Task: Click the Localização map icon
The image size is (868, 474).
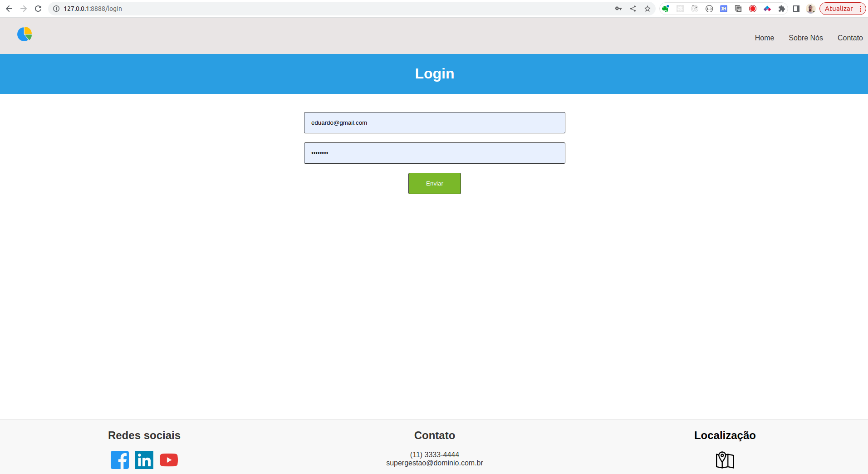Action: (x=724, y=459)
